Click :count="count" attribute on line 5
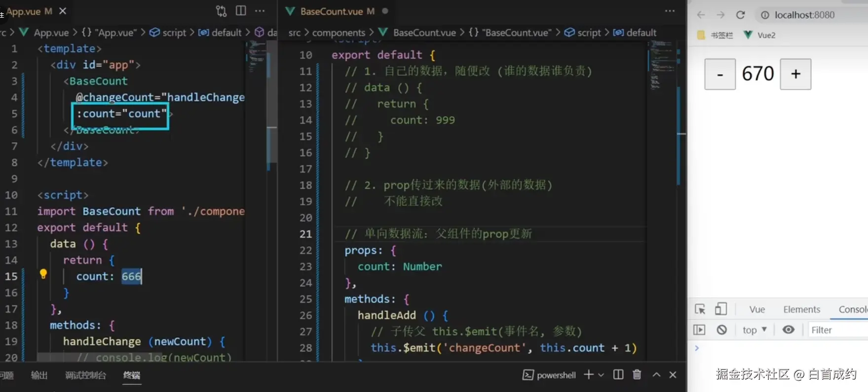The height and width of the screenshot is (392, 868). [121, 113]
